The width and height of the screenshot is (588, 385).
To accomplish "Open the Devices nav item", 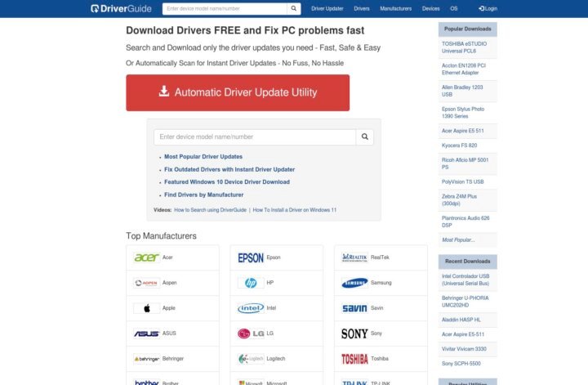I will pos(431,9).
